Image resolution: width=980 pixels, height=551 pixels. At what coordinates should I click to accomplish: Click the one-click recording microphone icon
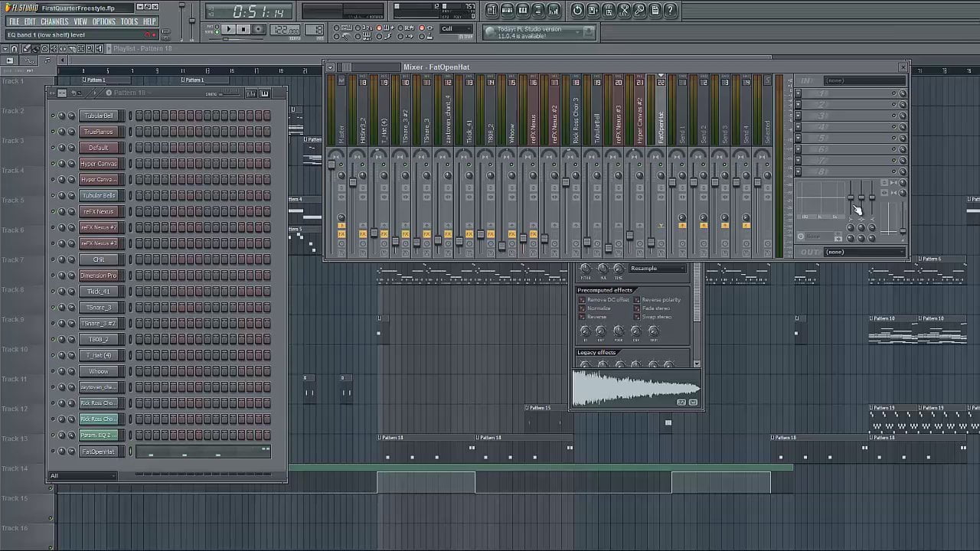pyautogui.click(x=639, y=10)
